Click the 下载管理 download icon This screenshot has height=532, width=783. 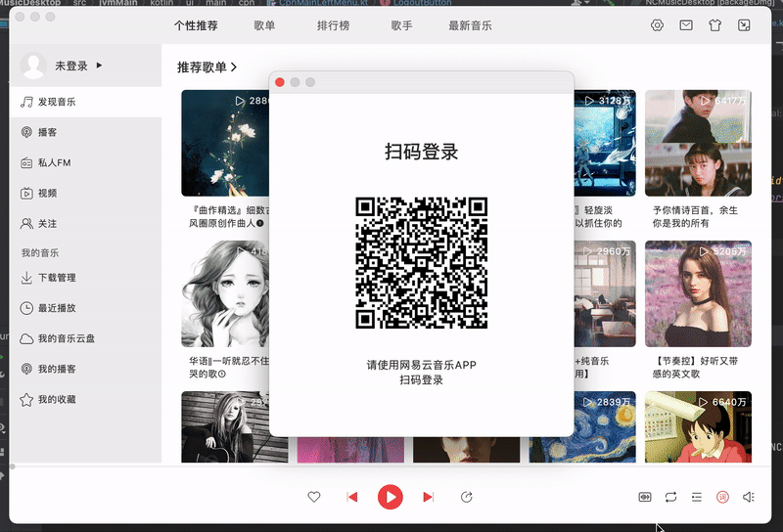point(26,278)
